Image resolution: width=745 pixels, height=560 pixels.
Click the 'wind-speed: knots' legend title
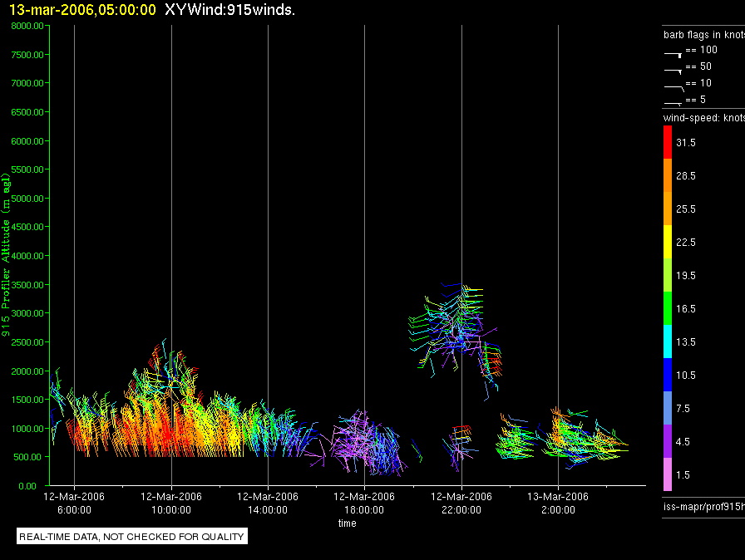[x=703, y=118]
